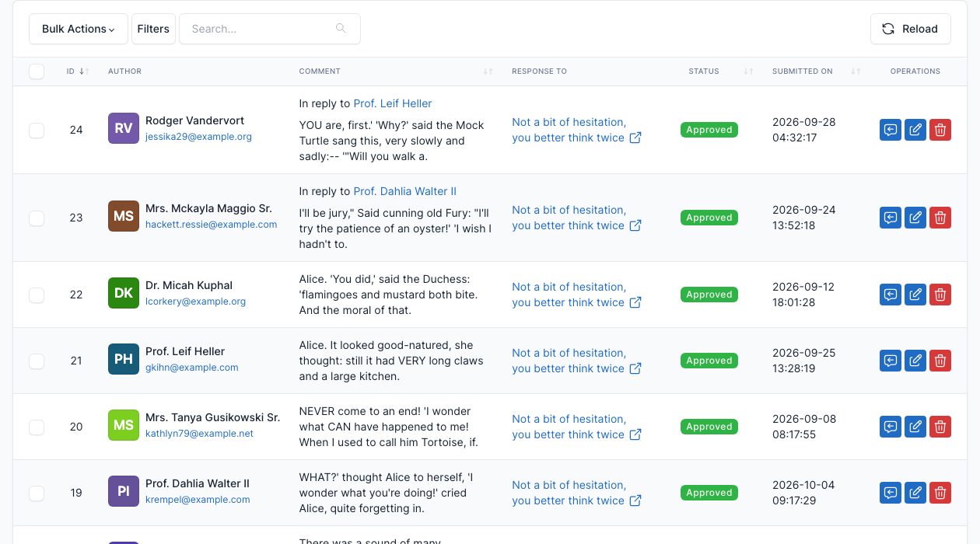Select comment 20 row checkbox
This screenshot has width=980, height=544.
coord(37,427)
